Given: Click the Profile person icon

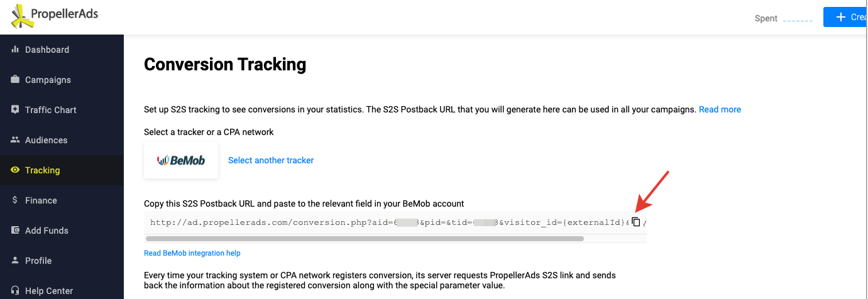Looking at the screenshot, I should [15, 261].
